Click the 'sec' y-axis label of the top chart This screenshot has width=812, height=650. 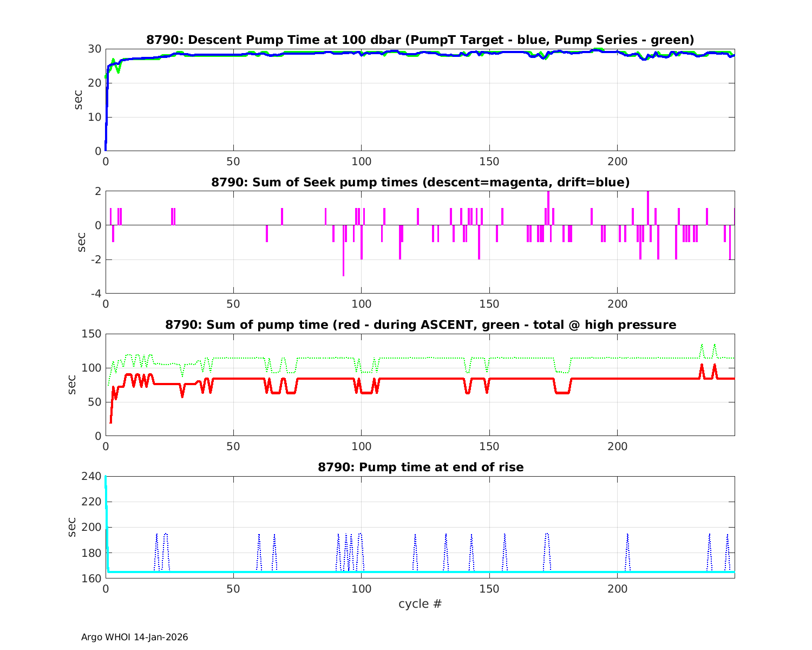click(x=79, y=100)
